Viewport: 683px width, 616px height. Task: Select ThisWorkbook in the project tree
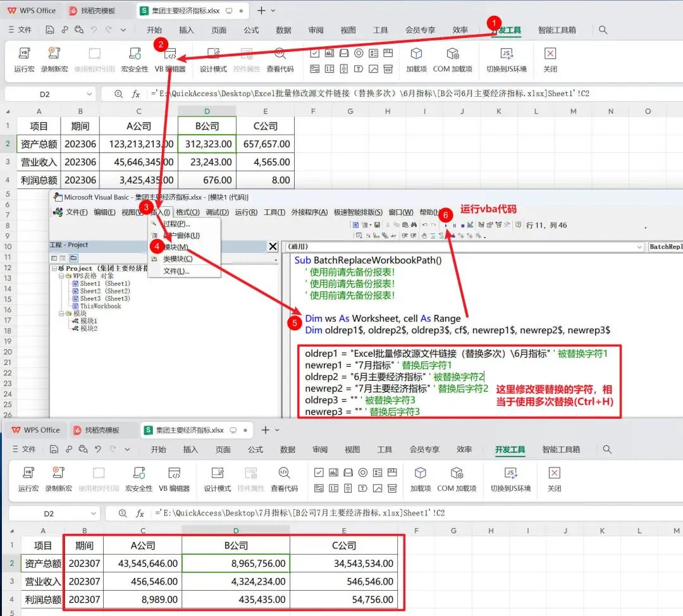100,306
